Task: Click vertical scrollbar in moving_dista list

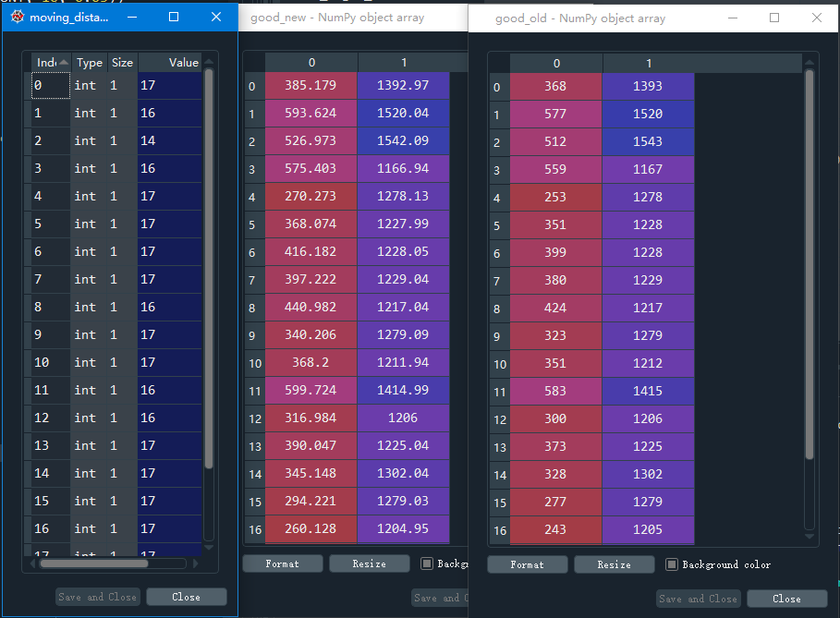Action: (209, 268)
